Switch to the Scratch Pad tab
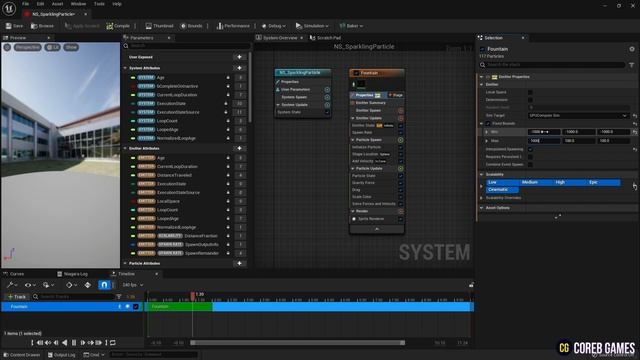 [x=325, y=38]
